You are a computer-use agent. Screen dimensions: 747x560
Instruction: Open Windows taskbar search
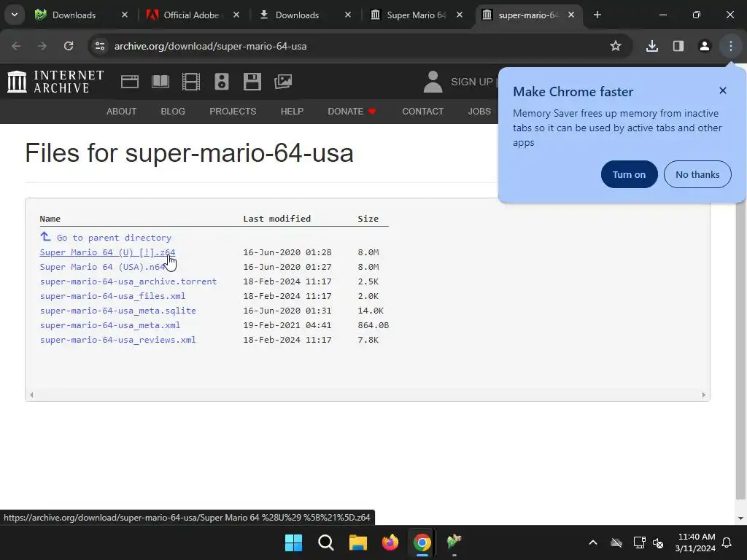pyautogui.click(x=326, y=542)
